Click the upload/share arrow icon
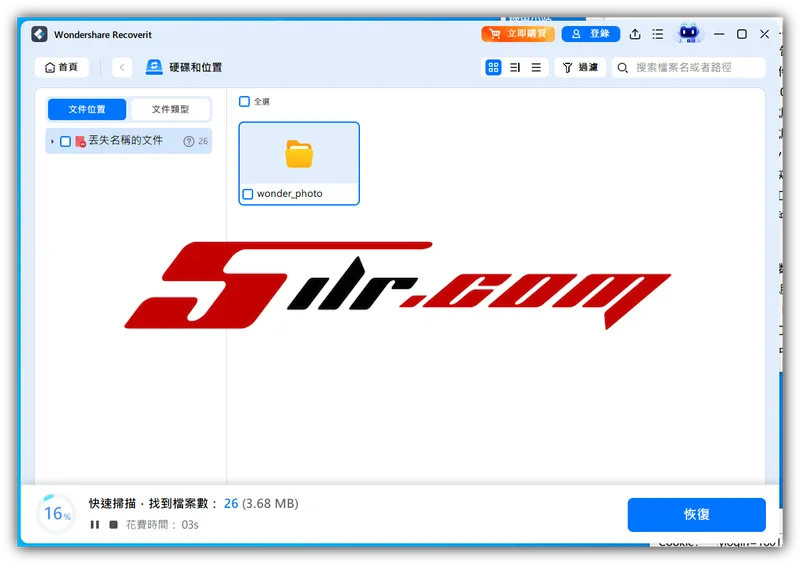 coord(635,34)
